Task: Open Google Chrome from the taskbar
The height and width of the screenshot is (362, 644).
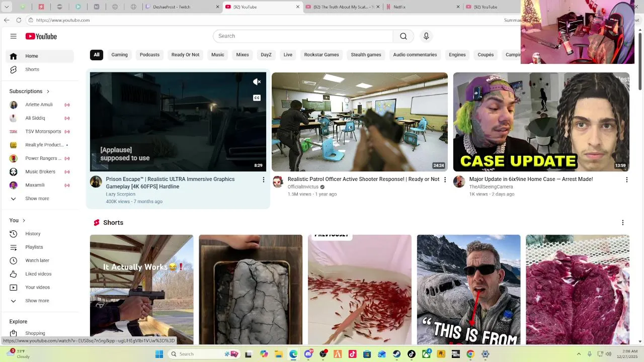Action: coord(470,354)
